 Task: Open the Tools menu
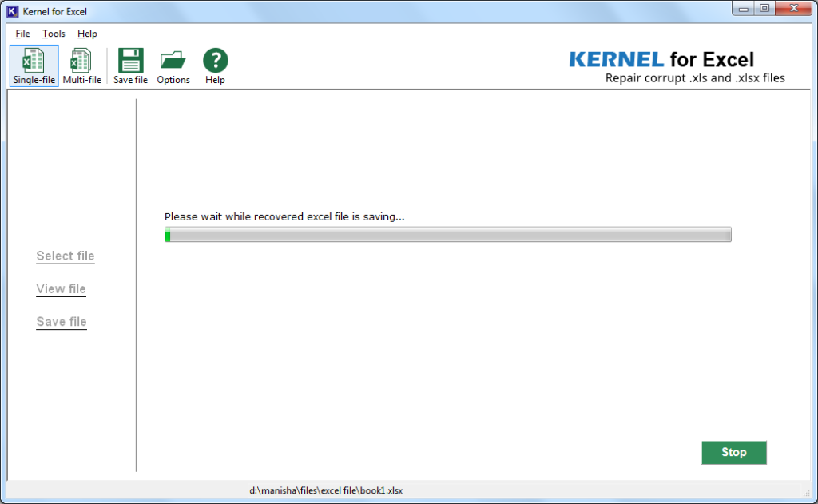(53, 34)
